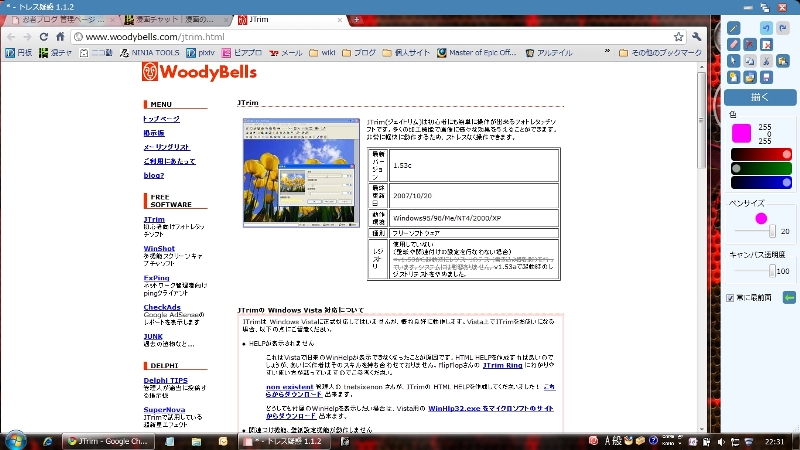
Task: Bookmark page with the star icon
Action: (678, 37)
